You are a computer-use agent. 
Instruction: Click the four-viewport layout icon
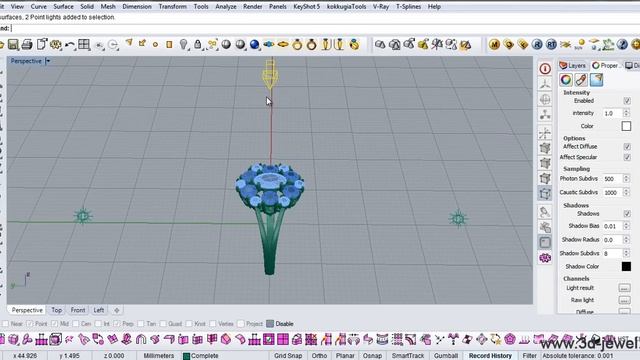(x=84, y=44)
